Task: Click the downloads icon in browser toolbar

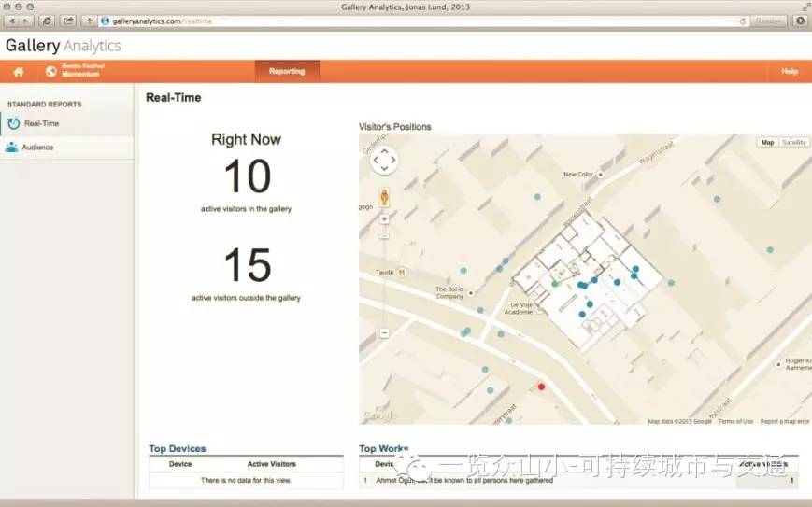Action: point(800,21)
